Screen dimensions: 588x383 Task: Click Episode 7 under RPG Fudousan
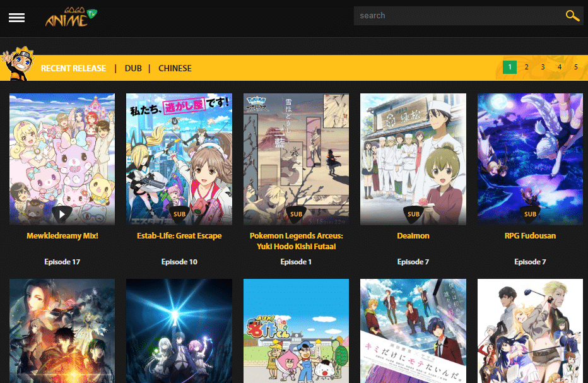click(x=530, y=262)
